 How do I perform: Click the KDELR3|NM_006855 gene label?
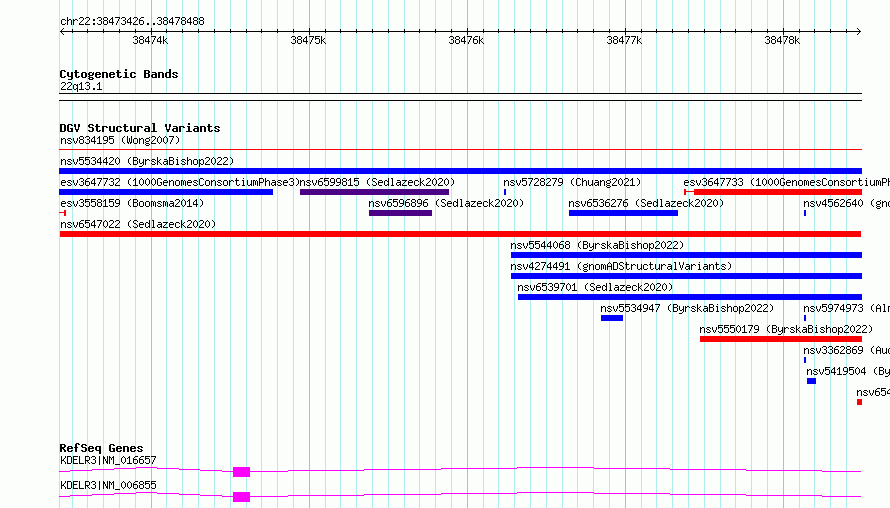click(108, 485)
